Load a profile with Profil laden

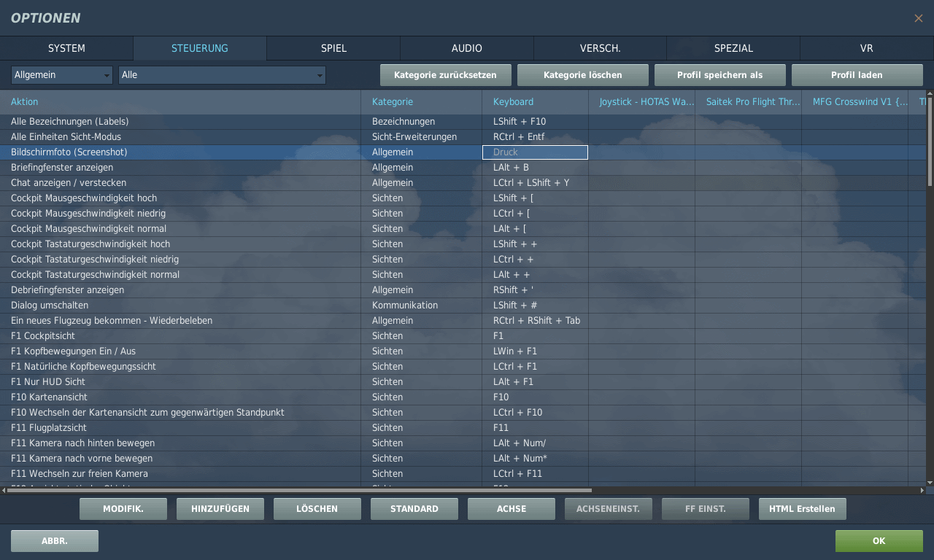857,75
